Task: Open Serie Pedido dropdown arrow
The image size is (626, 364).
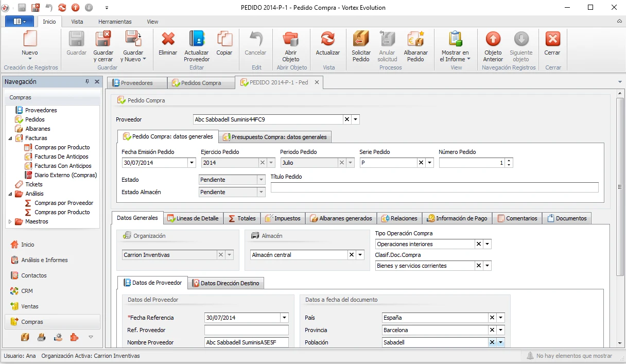Action: pos(430,163)
